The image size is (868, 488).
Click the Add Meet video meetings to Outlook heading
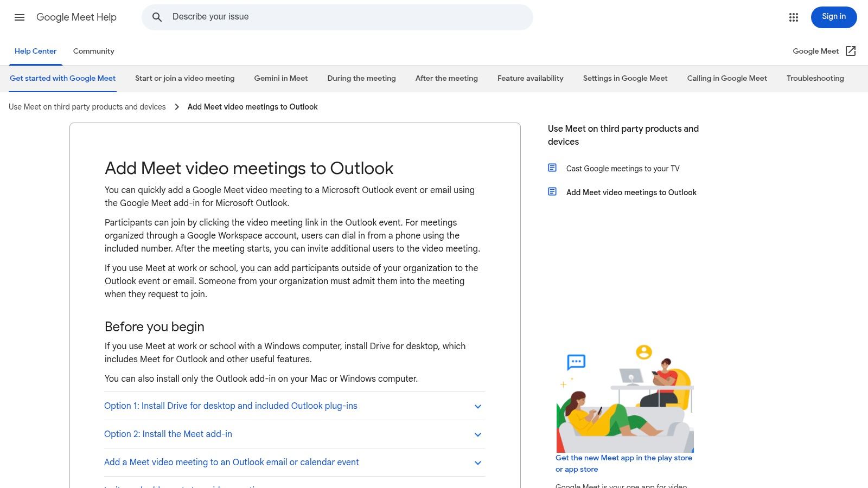click(249, 168)
